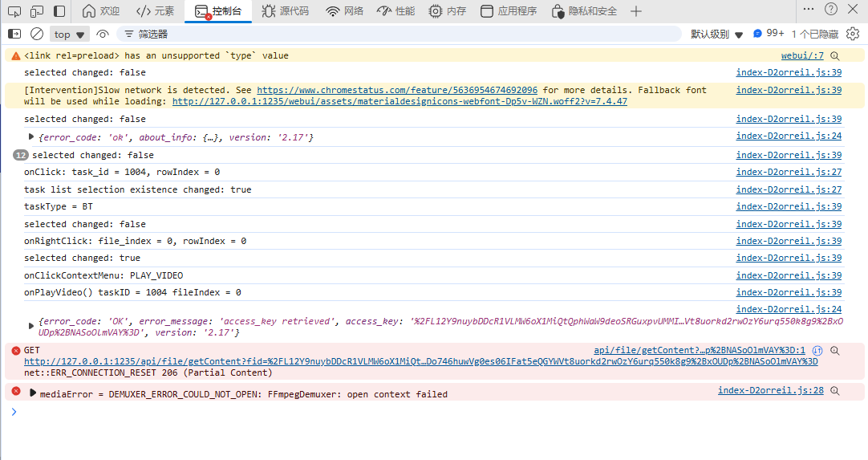Click the three-dots customize DevTools menu
This screenshot has height=460, width=868.
[x=853, y=10]
